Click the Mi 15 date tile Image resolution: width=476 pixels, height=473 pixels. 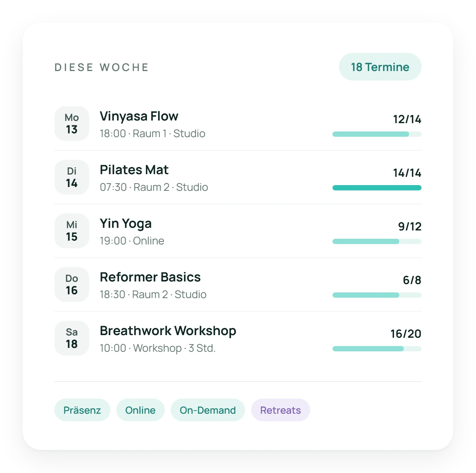coord(72,231)
